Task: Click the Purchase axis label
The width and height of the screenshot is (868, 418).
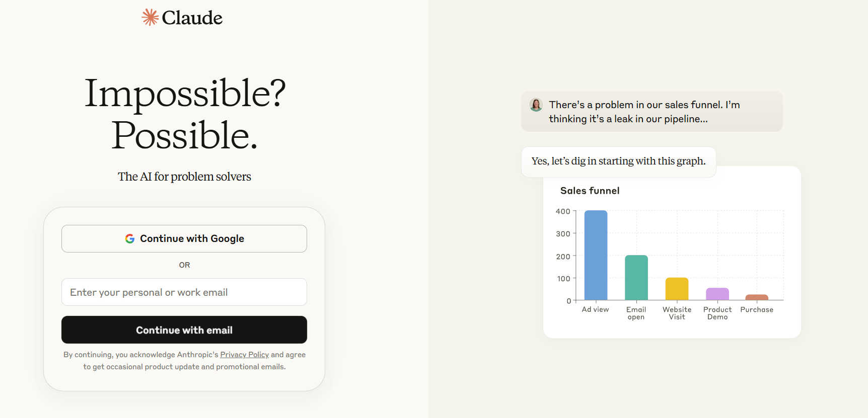Action: click(757, 309)
